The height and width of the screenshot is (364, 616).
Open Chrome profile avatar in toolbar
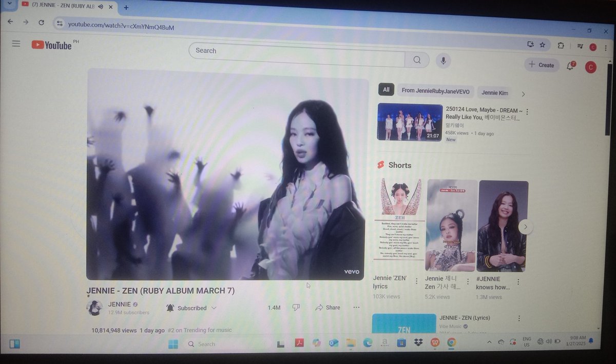click(x=593, y=47)
